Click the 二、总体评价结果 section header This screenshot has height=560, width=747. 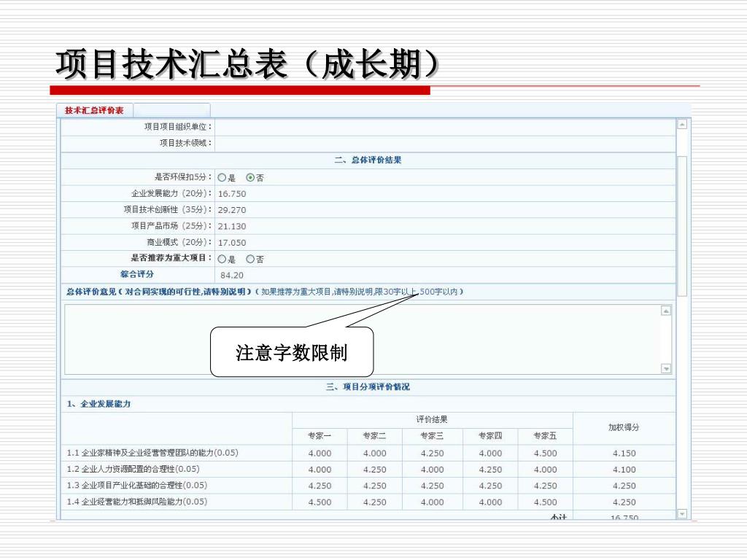[x=368, y=160]
